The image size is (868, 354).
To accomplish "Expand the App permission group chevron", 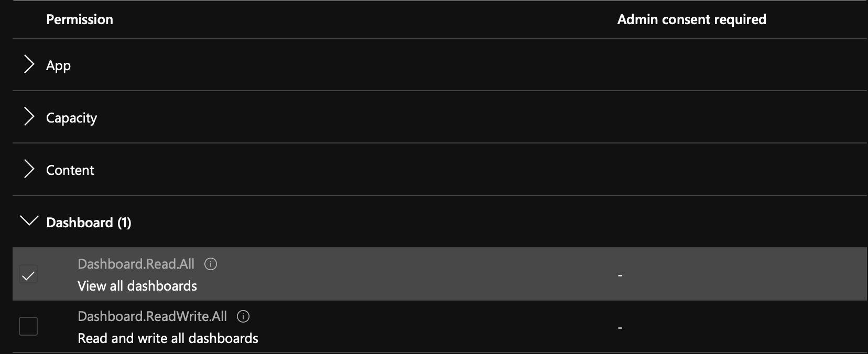I will [x=29, y=64].
